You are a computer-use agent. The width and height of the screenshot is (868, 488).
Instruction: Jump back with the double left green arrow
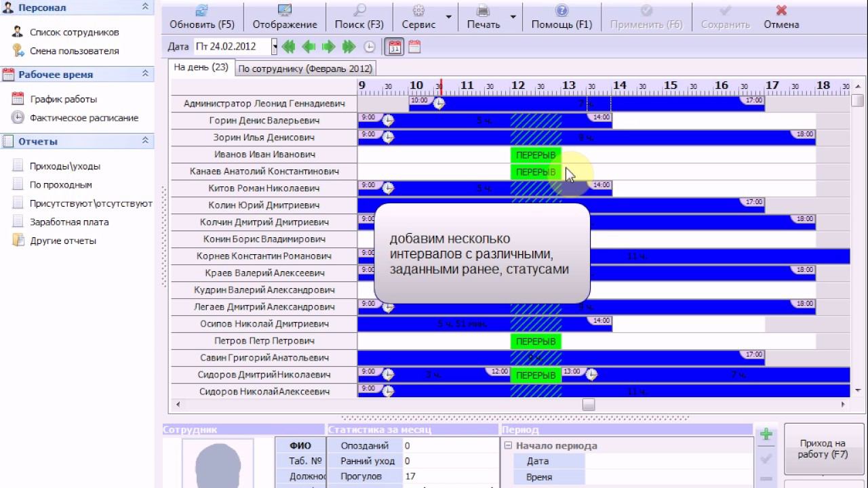(x=288, y=47)
